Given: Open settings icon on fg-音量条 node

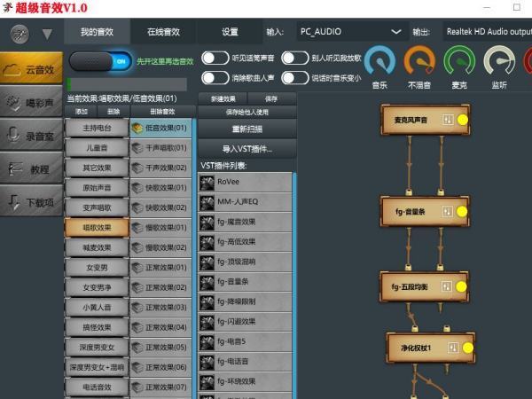Looking at the screenshot, I should [447, 213].
